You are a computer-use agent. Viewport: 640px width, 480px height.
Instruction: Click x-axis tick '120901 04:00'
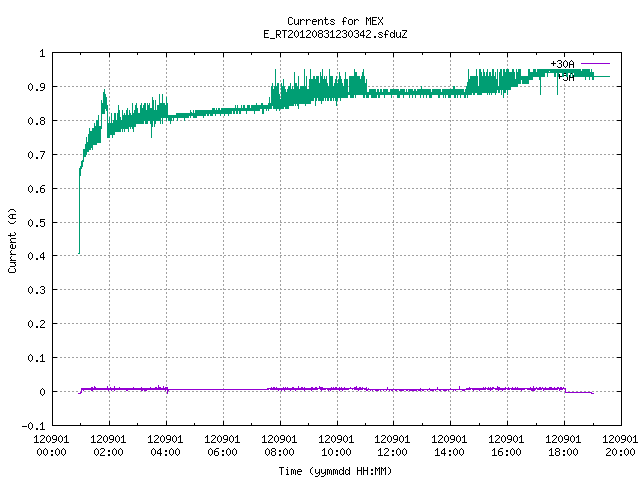165,446
